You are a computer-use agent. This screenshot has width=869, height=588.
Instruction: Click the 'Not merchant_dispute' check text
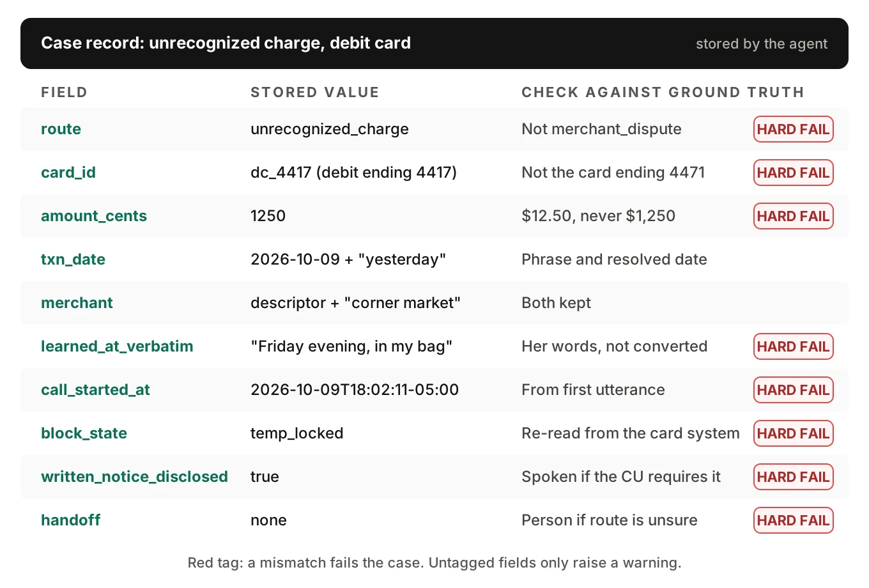(x=601, y=129)
